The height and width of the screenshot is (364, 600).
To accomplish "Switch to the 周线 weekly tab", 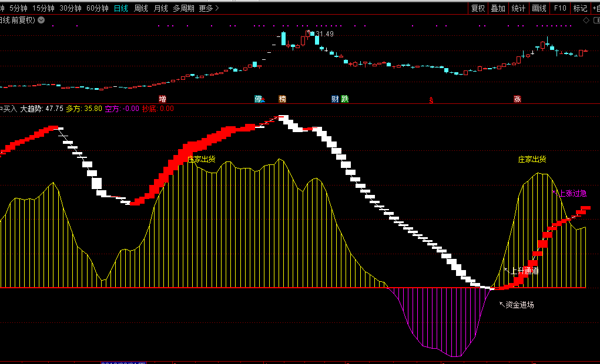I will point(141,8).
